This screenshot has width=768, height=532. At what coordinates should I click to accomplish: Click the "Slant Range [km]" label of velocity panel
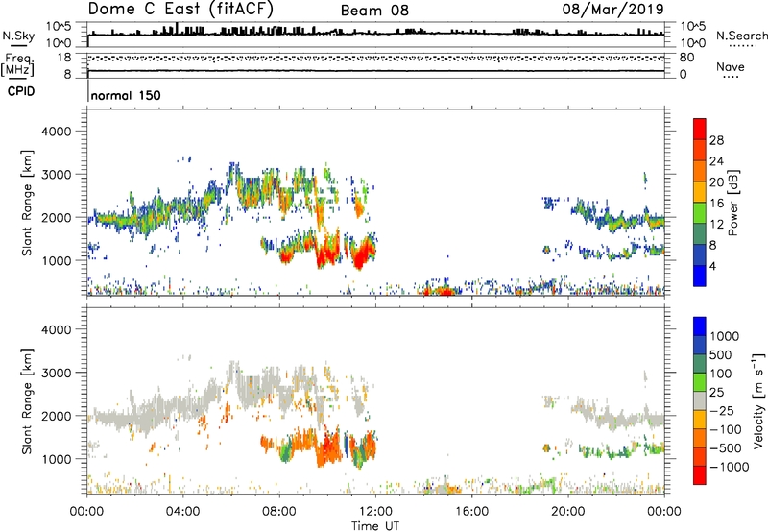click(27, 401)
